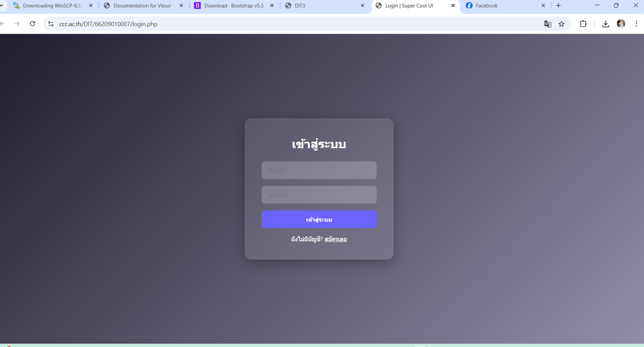
Task: Open the Downloads icon
Action: point(606,24)
